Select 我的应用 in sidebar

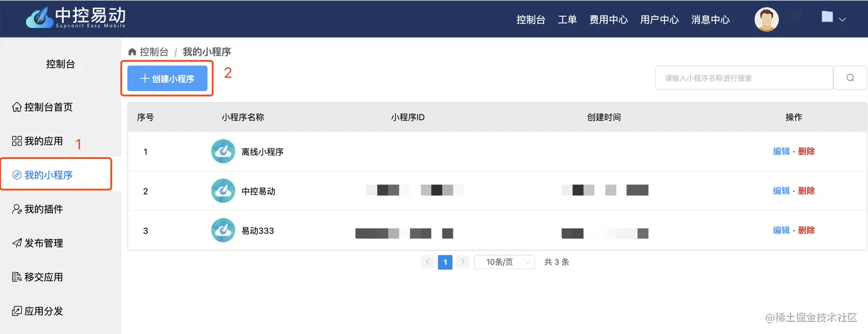(37, 141)
